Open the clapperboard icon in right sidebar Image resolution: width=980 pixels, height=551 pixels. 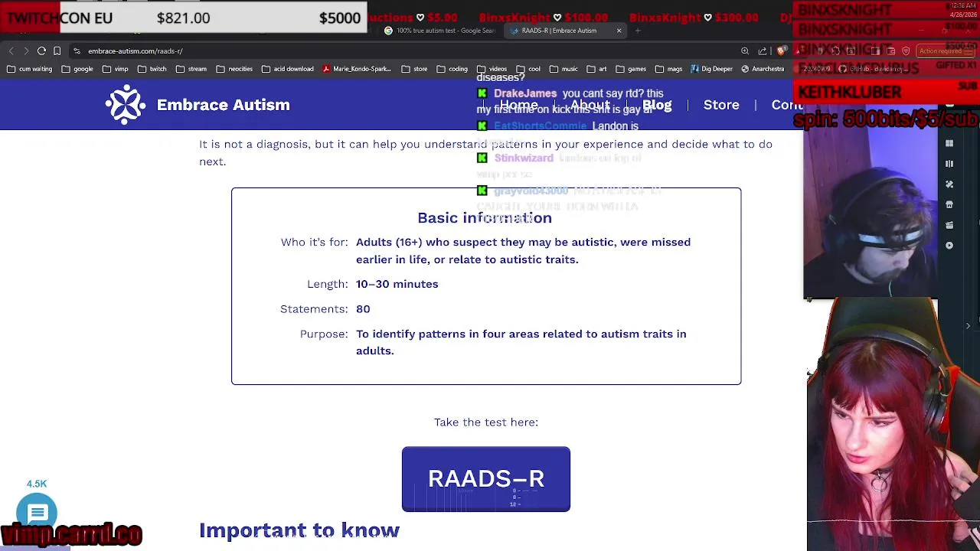[949, 225]
